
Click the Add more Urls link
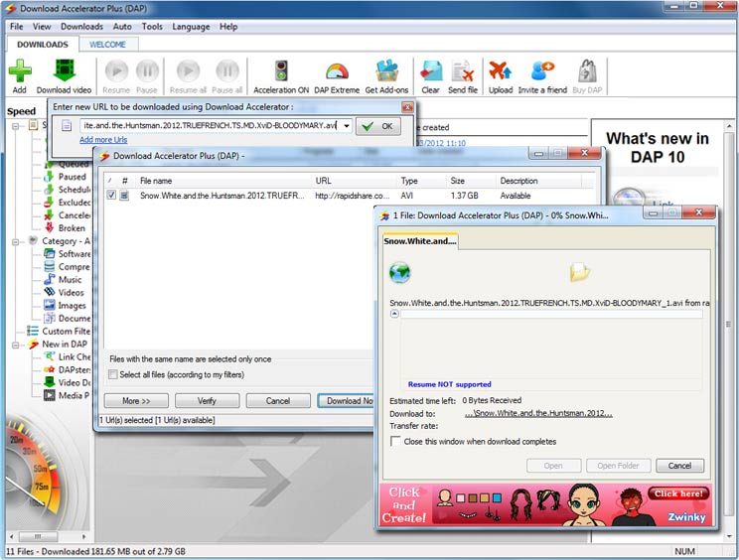(103, 139)
